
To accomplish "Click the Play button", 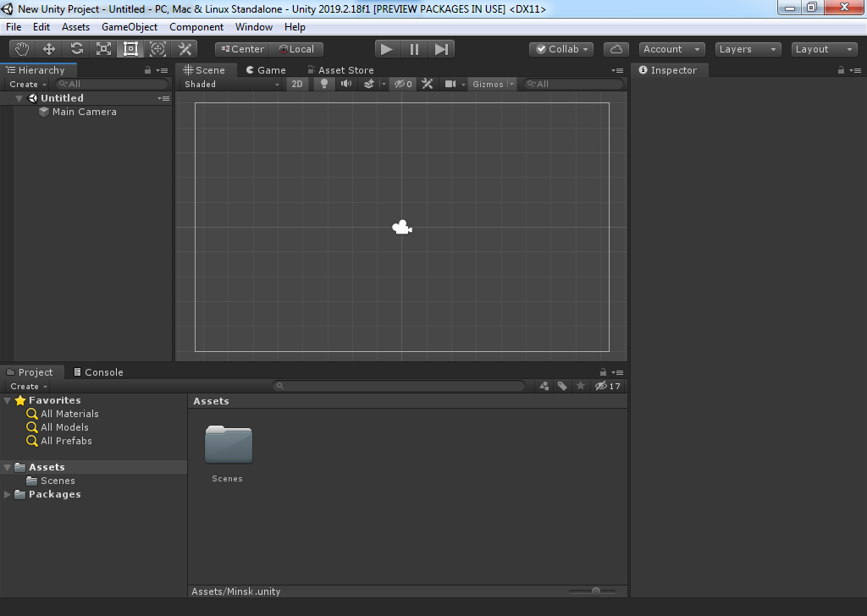I will click(x=387, y=49).
